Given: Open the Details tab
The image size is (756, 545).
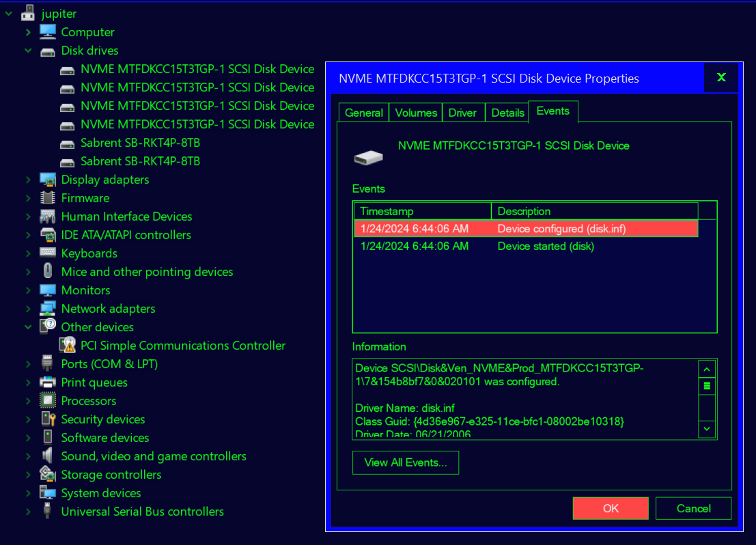Looking at the screenshot, I should pyautogui.click(x=507, y=113).
